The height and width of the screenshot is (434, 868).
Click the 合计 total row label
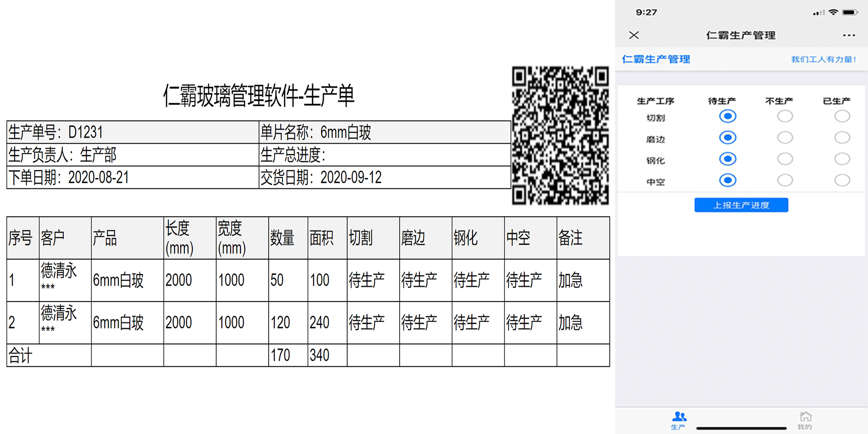coord(20,356)
